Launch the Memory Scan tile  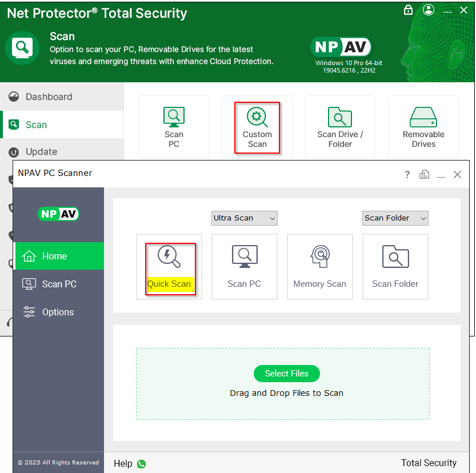[x=319, y=266]
